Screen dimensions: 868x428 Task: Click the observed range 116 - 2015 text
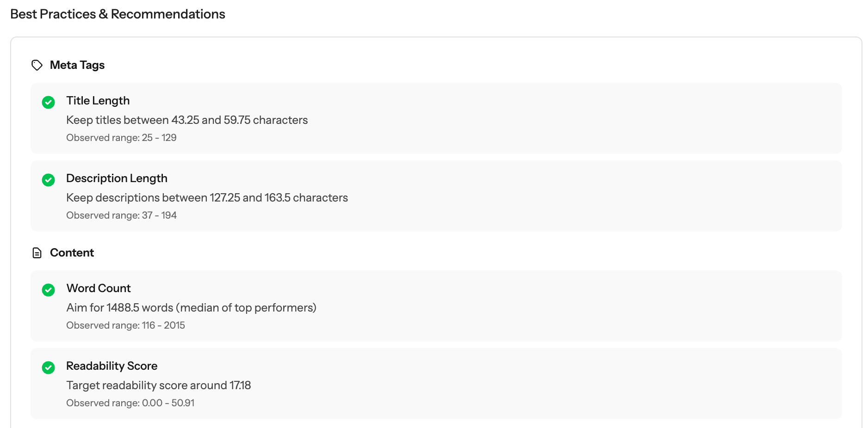tap(125, 325)
